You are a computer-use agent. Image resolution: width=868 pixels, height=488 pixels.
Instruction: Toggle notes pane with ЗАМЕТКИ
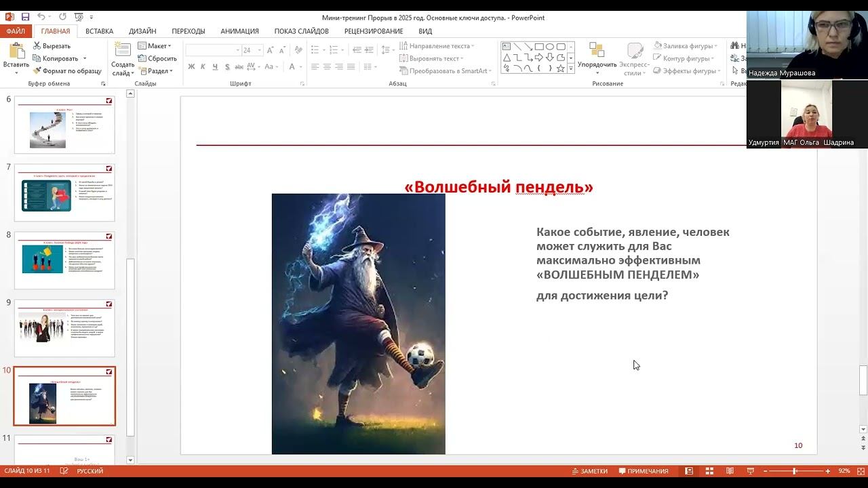pyautogui.click(x=589, y=471)
